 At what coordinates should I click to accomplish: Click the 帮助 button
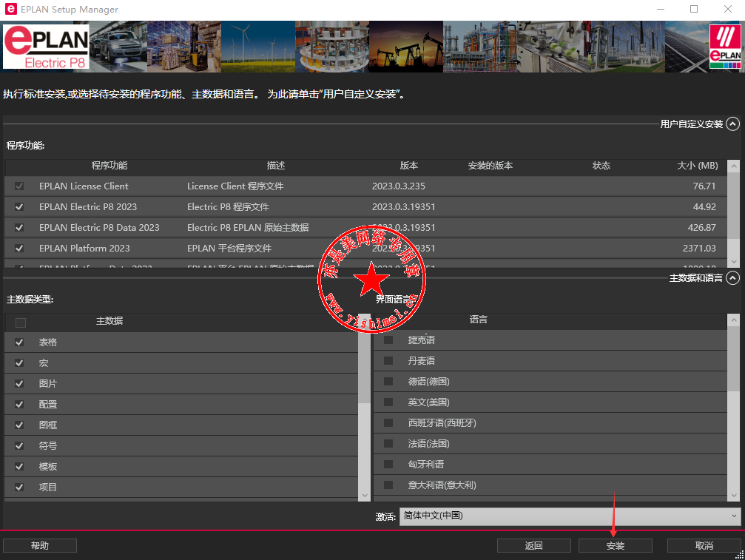40,546
